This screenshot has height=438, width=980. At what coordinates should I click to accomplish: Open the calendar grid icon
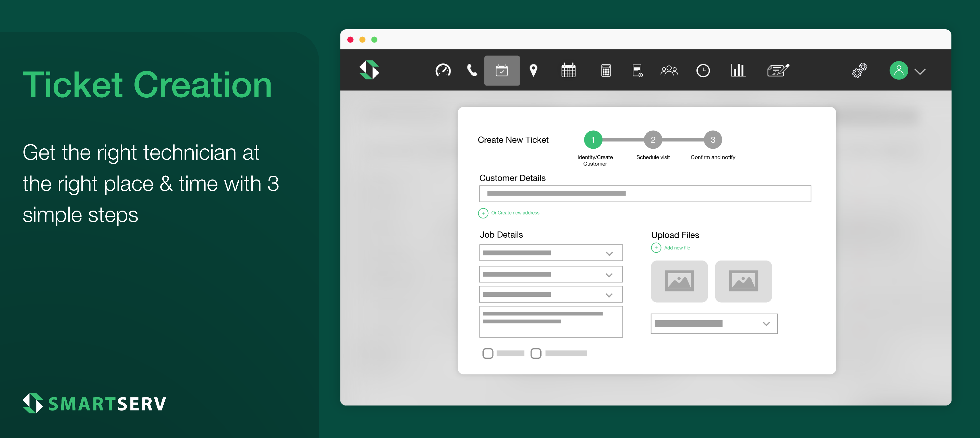pyautogui.click(x=568, y=71)
